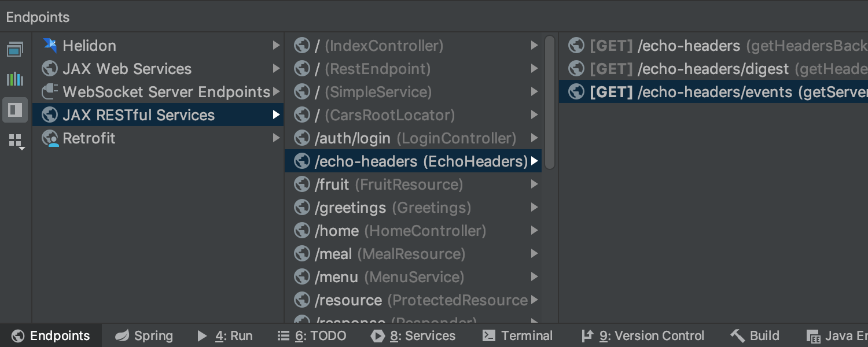
Task: Expand the /echo-headers (EchoHeaders) entry
Action: pos(534,161)
